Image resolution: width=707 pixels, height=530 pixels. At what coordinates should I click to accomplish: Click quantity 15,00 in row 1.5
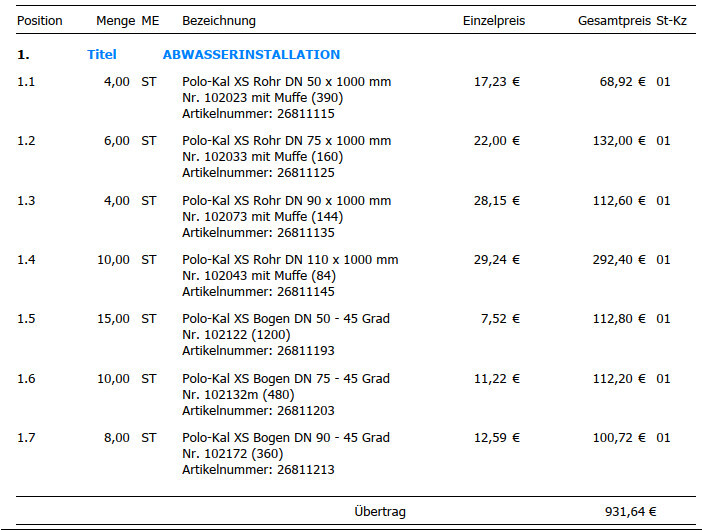[113, 319]
